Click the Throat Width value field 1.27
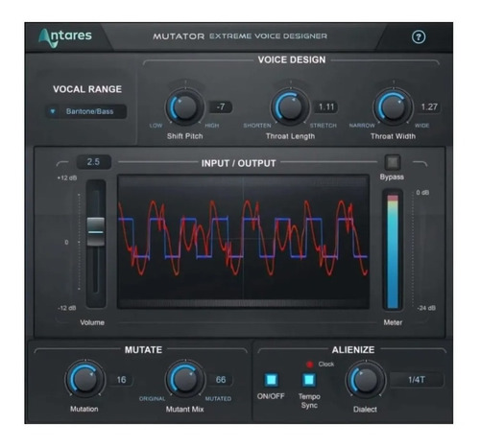 point(429,106)
